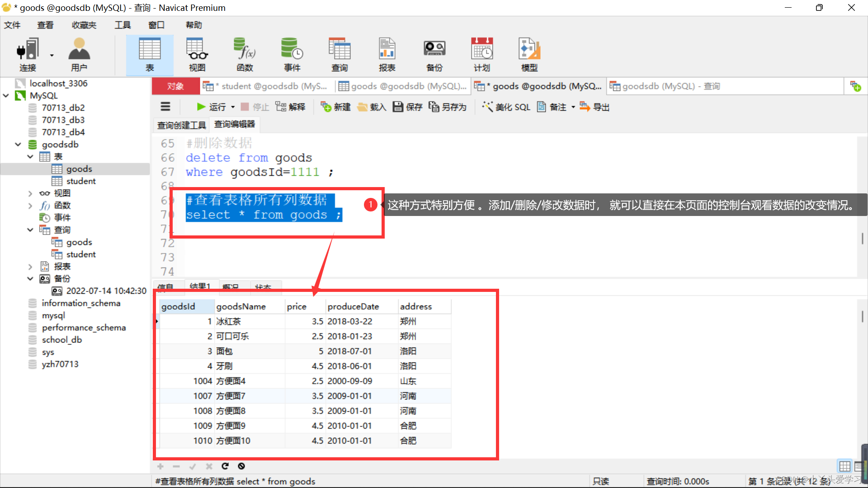The image size is (868, 488).
Task: Switch to student @goodsdb query tab
Action: click(x=266, y=86)
